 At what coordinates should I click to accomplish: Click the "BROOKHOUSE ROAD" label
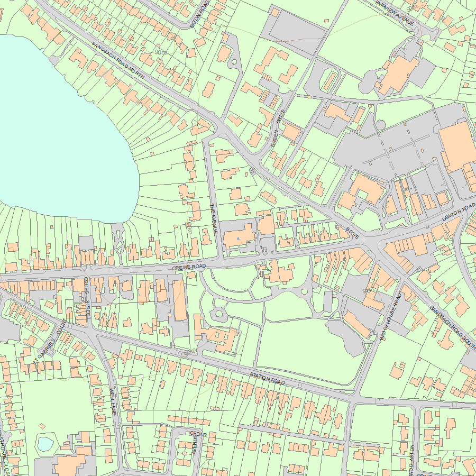click(x=391, y=316)
